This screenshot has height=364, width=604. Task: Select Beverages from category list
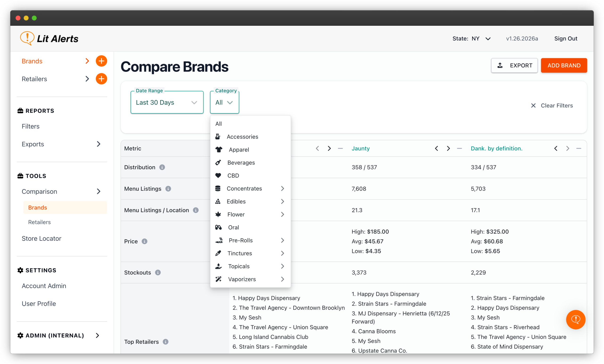241,163
